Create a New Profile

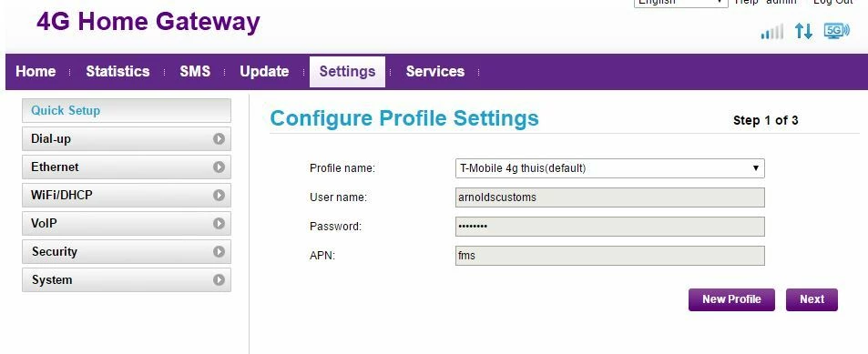(x=731, y=299)
